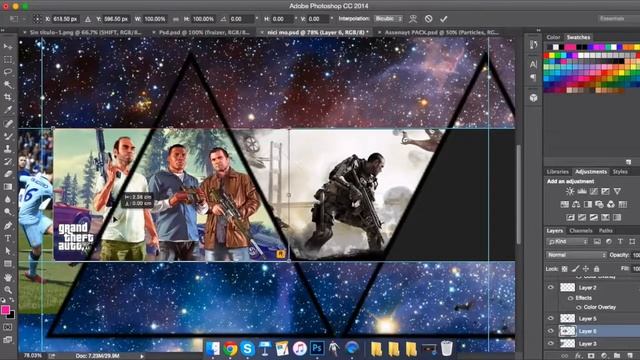The width and height of the screenshot is (640, 360).
Task: Switch to Sin título-1.png document tab
Action: [x=85, y=32]
